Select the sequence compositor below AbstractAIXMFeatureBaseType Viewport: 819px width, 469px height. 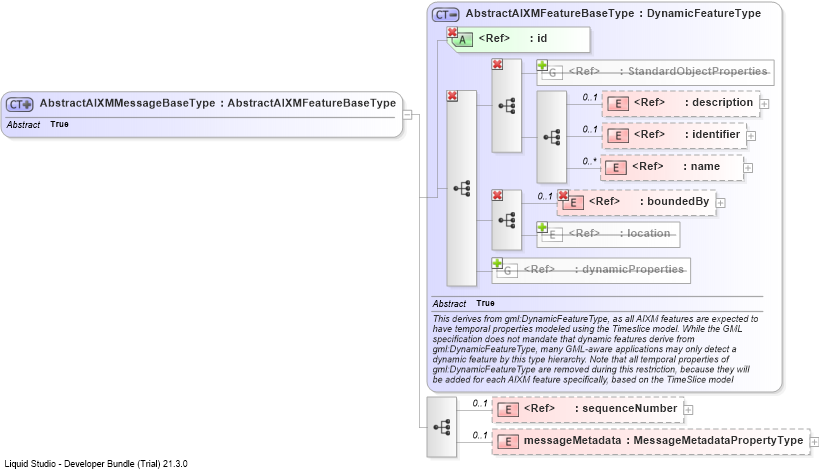(442, 427)
